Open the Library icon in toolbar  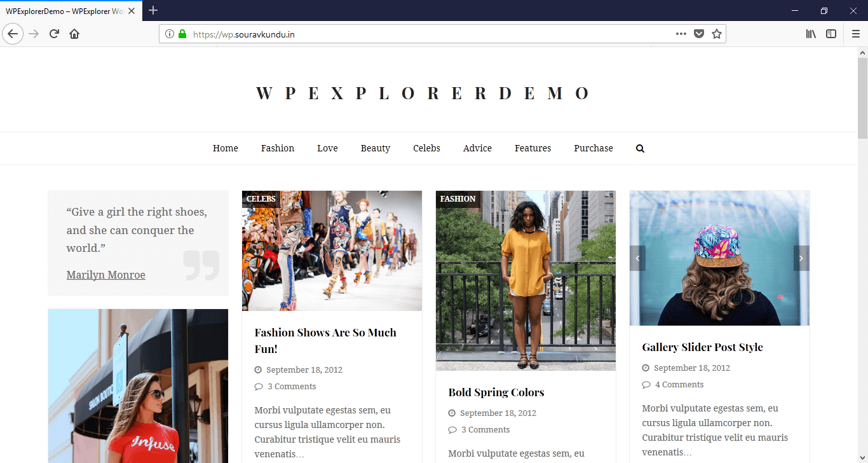tap(811, 34)
